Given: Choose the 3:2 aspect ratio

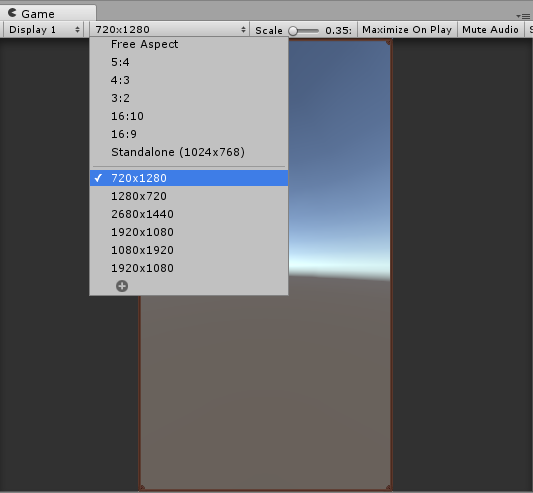Looking at the screenshot, I should [189, 98].
